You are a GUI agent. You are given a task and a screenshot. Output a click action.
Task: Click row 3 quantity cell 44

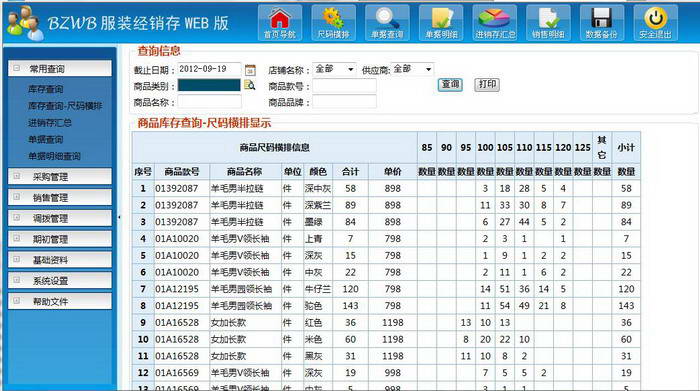524,222
